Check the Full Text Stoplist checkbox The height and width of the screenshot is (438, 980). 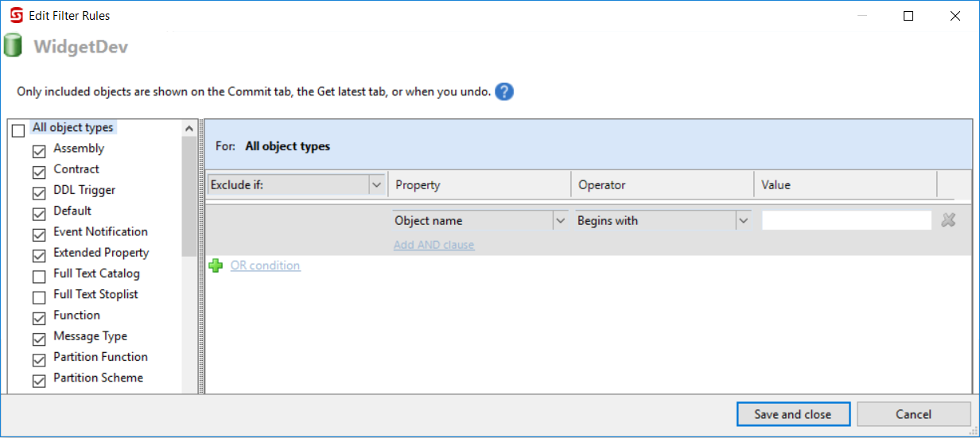click(39, 297)
